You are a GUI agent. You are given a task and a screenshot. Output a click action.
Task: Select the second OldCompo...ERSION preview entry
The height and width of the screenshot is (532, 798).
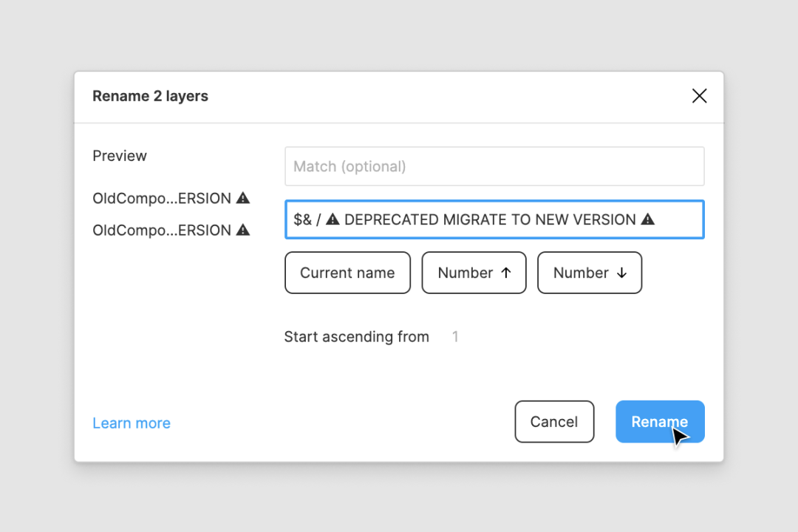point(171,230)
